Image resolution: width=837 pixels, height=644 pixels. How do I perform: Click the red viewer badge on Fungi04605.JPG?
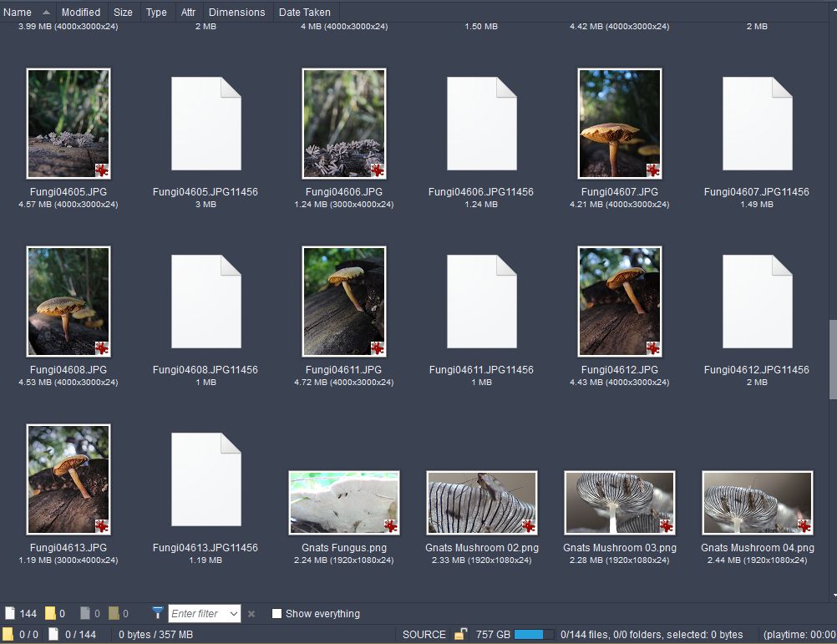(101, 170)
